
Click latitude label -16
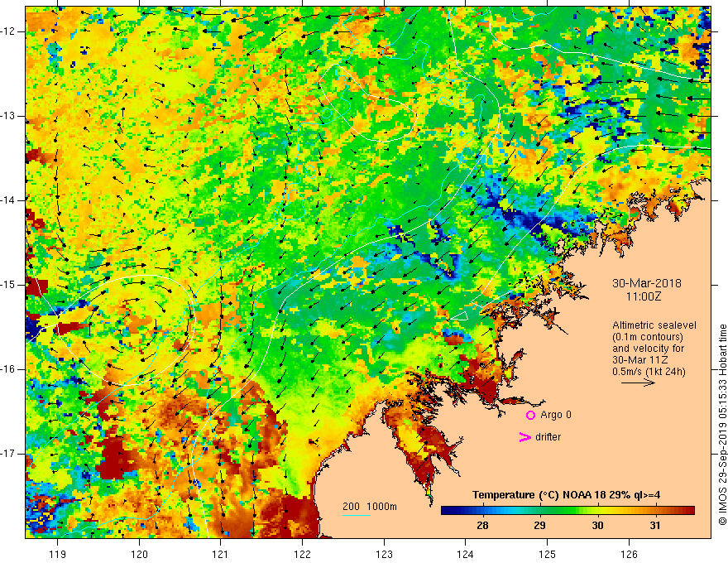point(8,369)
